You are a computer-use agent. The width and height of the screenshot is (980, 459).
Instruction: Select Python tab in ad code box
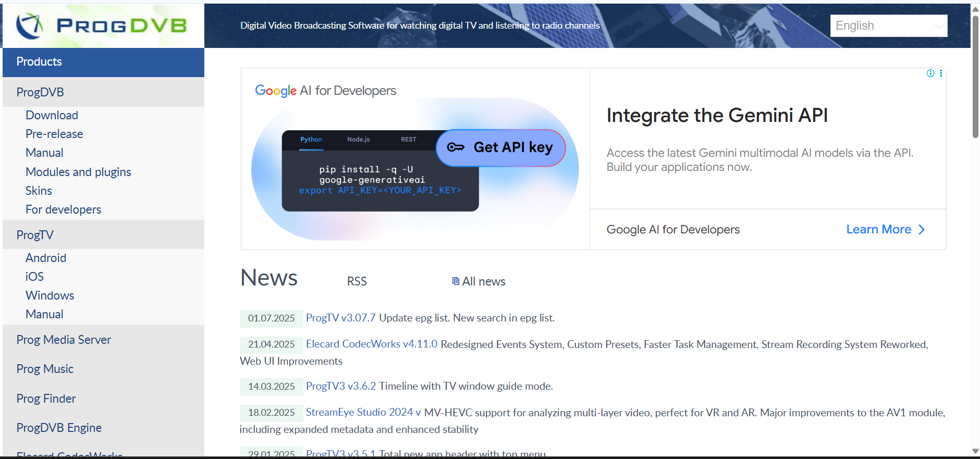click(x=311, y=140)
